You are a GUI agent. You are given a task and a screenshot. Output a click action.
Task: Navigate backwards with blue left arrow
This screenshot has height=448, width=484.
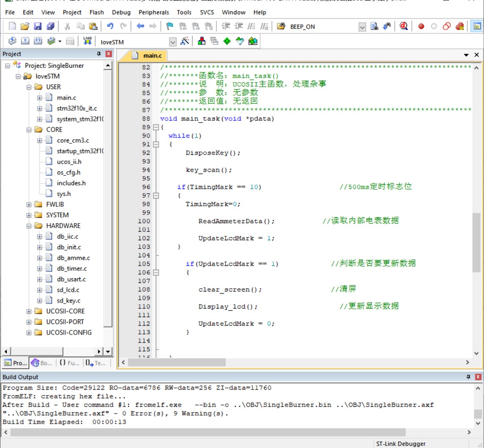(140, 26)
